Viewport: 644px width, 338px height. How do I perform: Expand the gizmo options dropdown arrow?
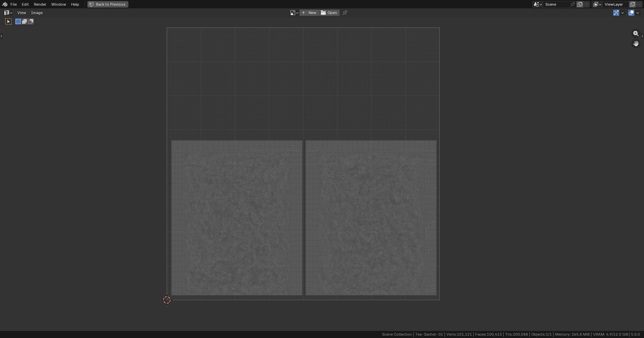[x=623, y=13]
